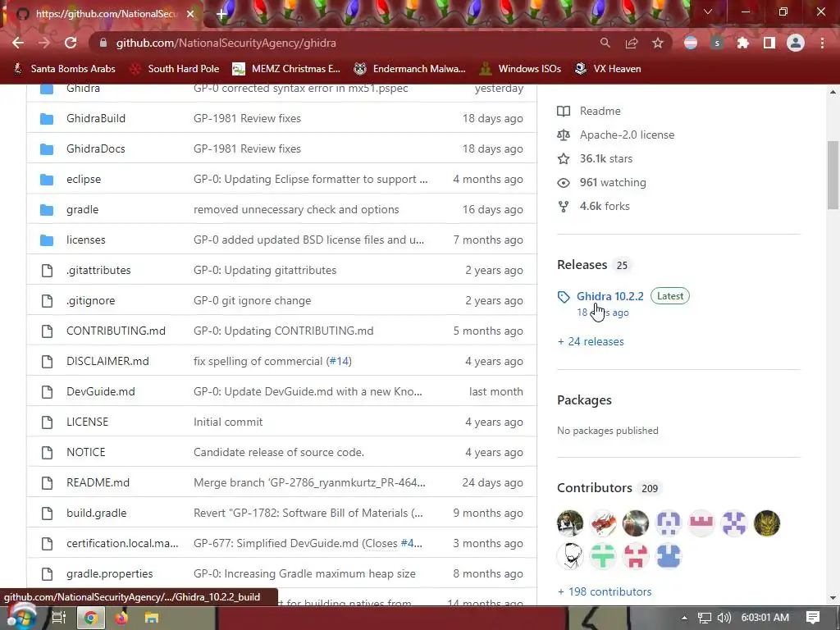The image size is (840, 630).
Task: Open the eclipse folder
Action: point(84,180)
